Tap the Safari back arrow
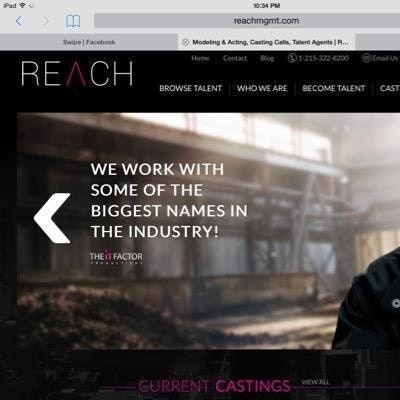Screen dimensions: 400x400 tap(19, 21)
